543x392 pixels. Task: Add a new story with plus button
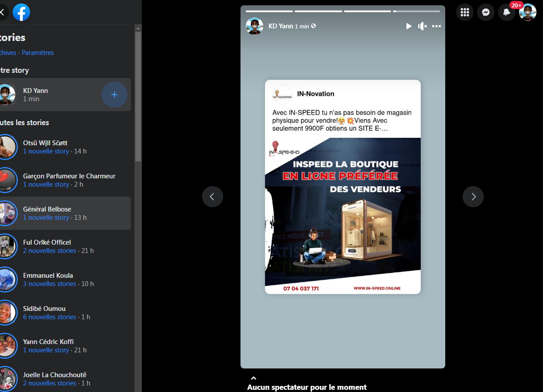(x=114, y=95)
